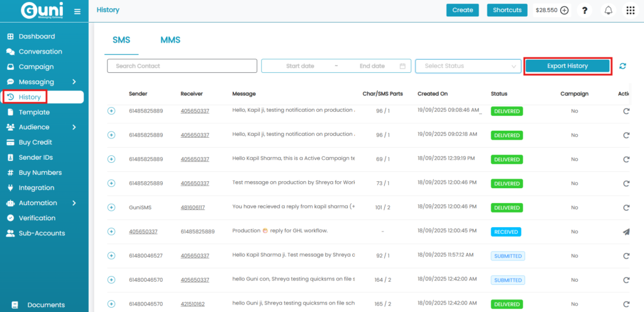This screenshot has height=312, width=644.
Task: Open the help question mark icon
Action: (585, 10)
